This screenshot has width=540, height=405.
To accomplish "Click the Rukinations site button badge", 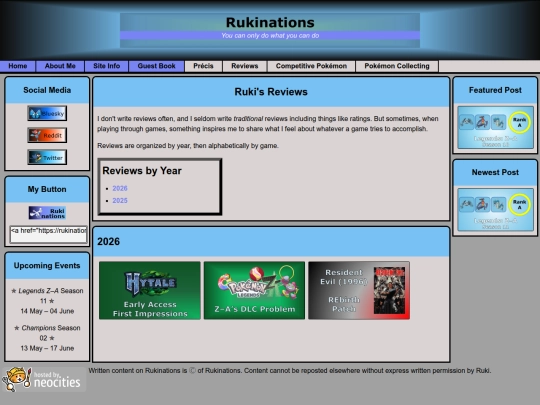I will pyautogui.click(x=47, y=213).
